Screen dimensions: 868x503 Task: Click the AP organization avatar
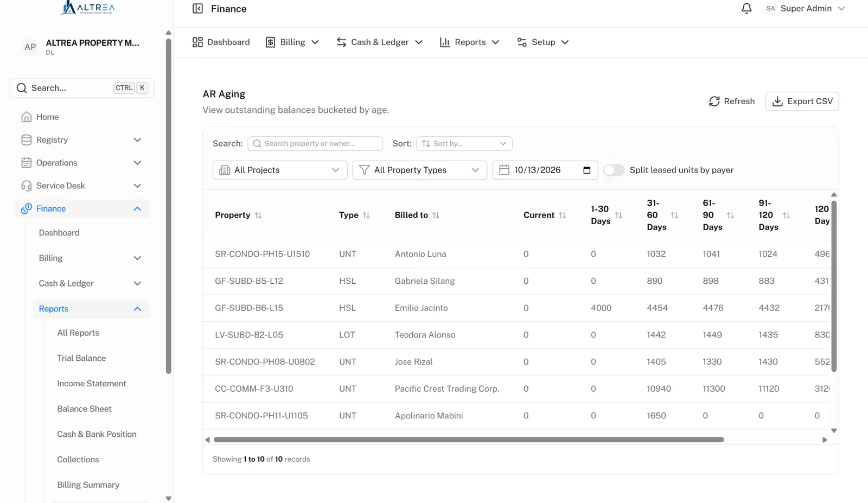[30, 47]
